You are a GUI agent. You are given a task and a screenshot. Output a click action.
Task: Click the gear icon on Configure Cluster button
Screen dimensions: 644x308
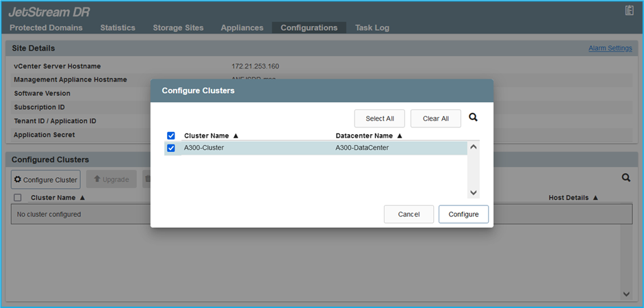[18, 179]
